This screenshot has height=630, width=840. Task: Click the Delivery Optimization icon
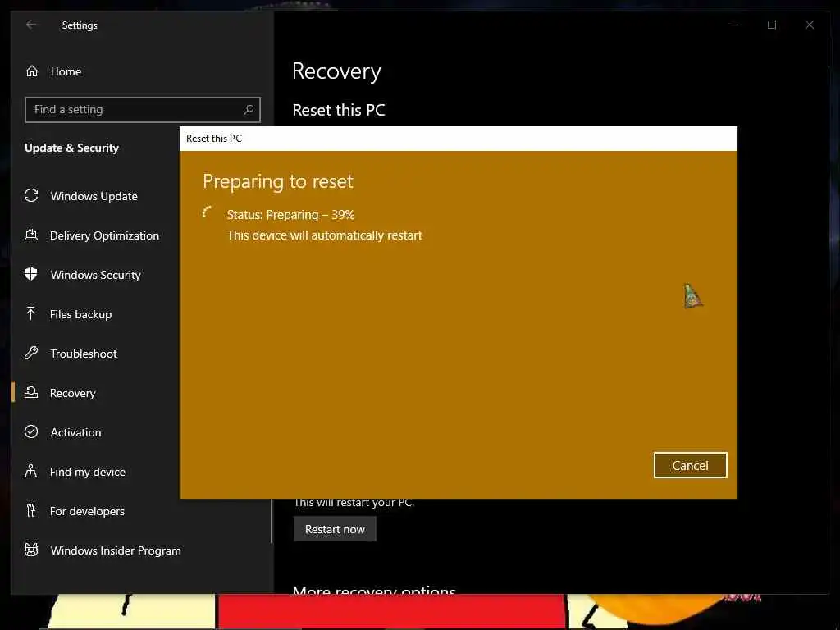click(x=31, y=235)
